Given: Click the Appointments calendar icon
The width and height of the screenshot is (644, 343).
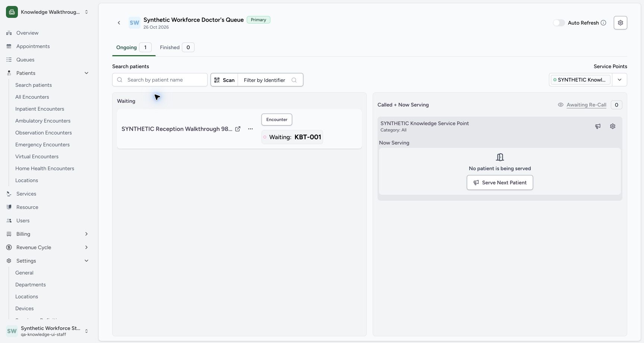Looking at the screenshot, I should [9, 46].
